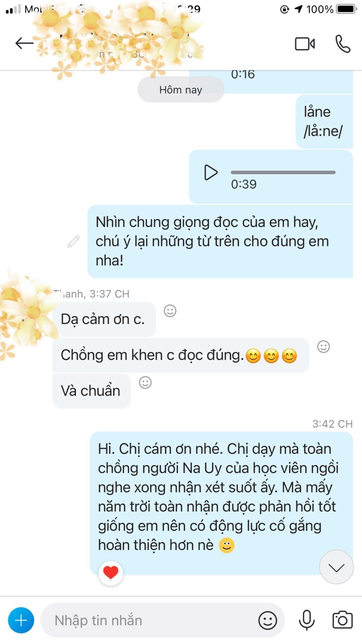The width and height of the screenshot is (362, 644).
Task: Tap the "Nhìn chung giọng đọc" message bubble
Action: click(x=220, y=241)
